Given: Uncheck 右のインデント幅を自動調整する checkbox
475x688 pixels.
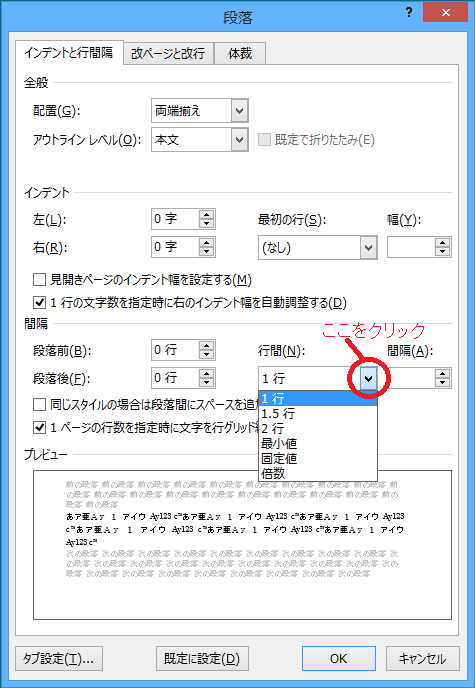Looking at the screenshot, I should [x=39, y=302].
